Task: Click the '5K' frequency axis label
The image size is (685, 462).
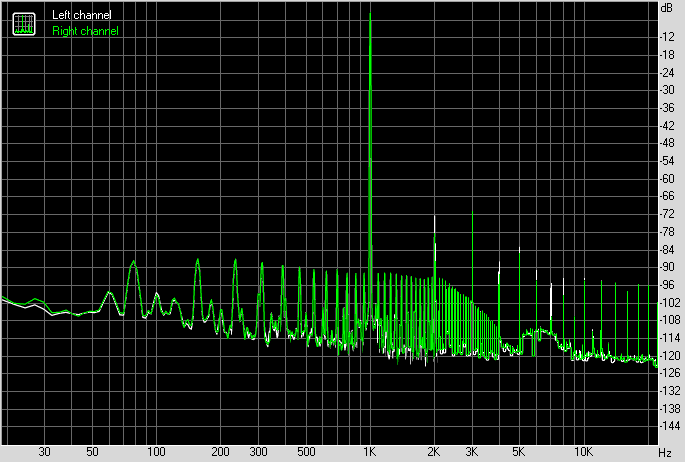Action: coord(519,452)
